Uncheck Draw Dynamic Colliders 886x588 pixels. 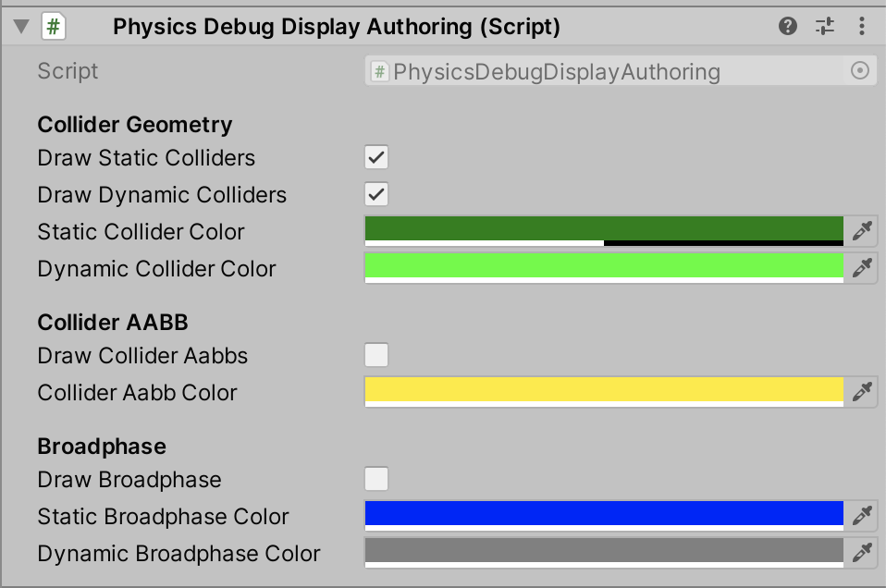(x=376, y=195)
